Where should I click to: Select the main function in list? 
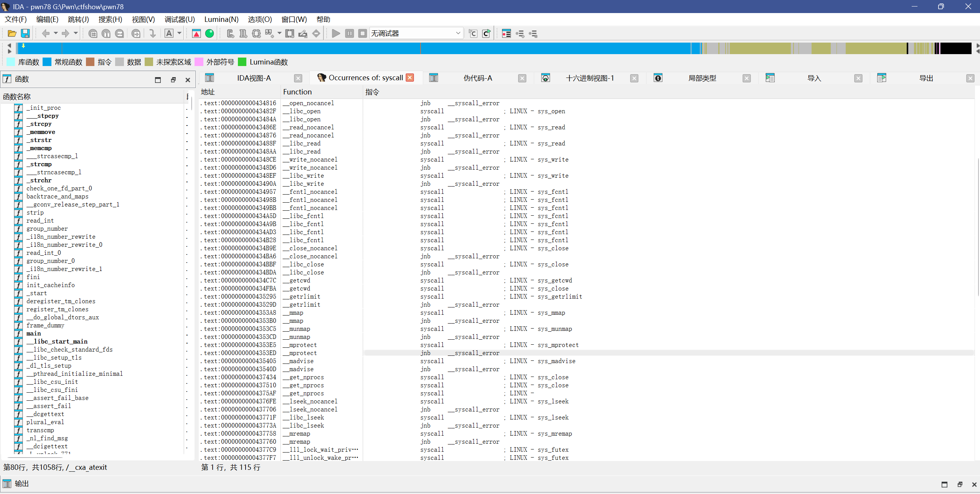point(34,333)
